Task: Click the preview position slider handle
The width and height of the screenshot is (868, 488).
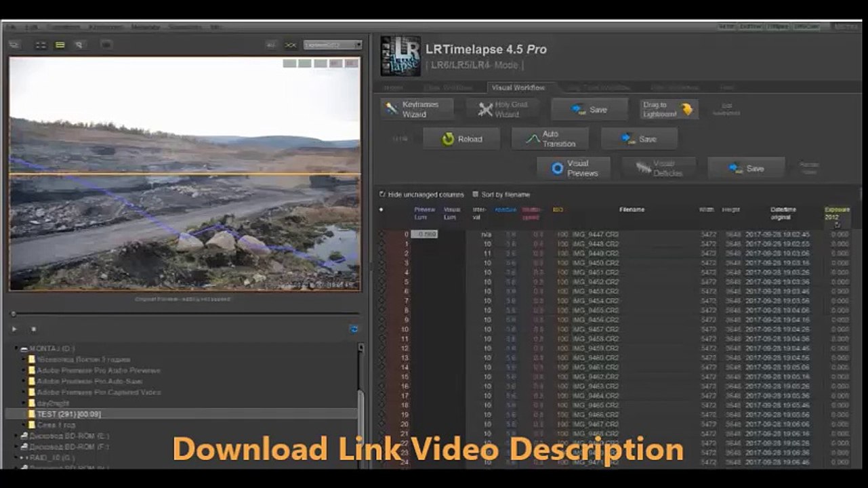Action: pyautogui.click(x=13, y=314)
